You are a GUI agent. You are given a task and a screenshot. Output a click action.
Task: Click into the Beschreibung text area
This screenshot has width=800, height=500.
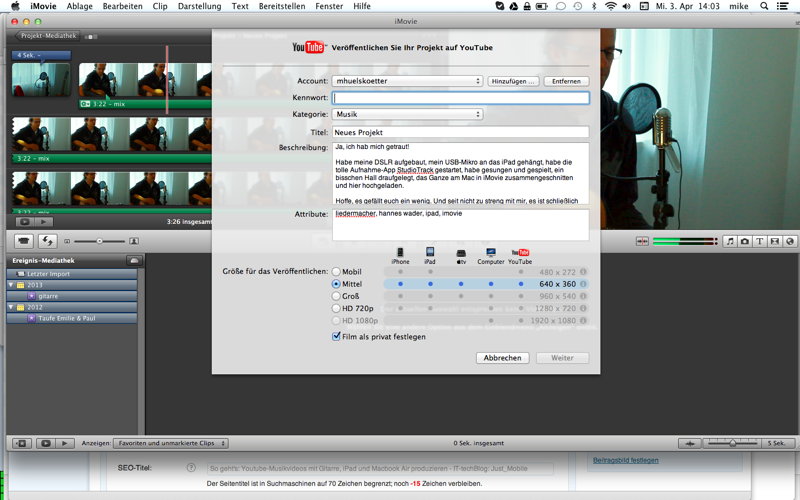click(x=461, y=173)
